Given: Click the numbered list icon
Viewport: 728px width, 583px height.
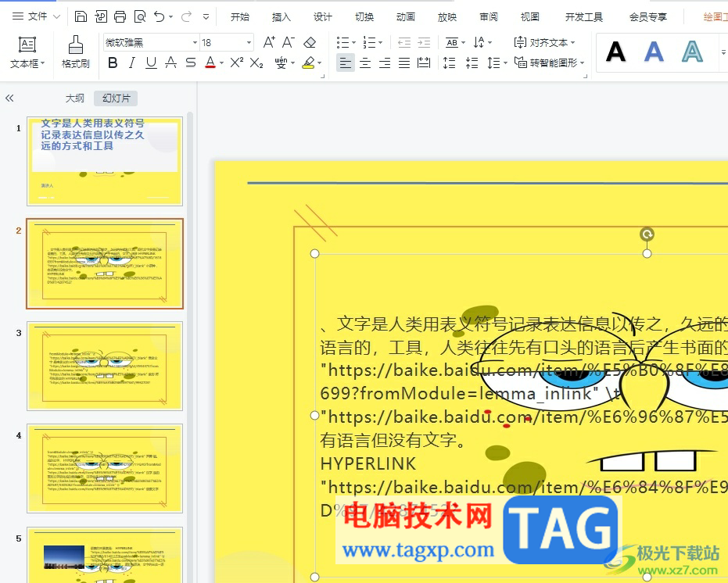Looking at the screenshot, I should 370,43.
